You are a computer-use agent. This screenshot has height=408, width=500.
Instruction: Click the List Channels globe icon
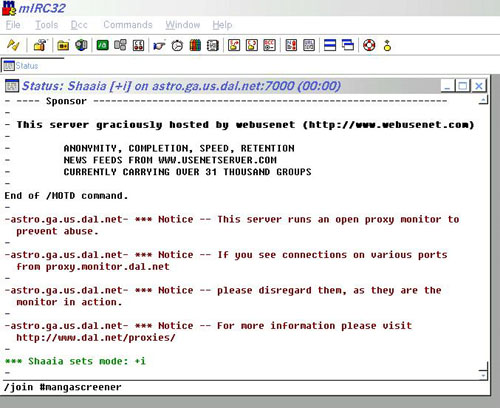pyautogui.click(x=81, y=45)
